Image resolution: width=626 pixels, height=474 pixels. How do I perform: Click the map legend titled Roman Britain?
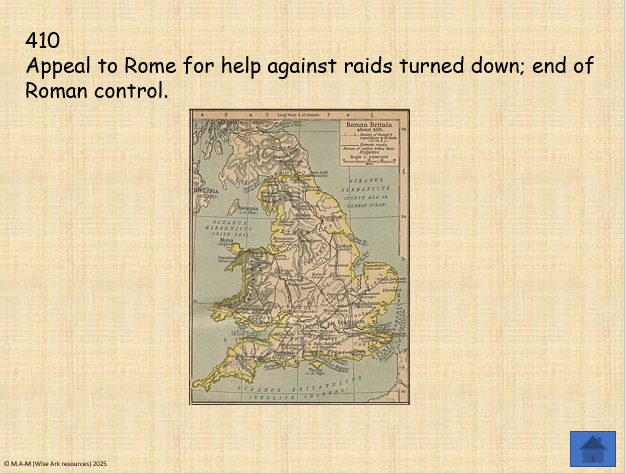(371, 141)
